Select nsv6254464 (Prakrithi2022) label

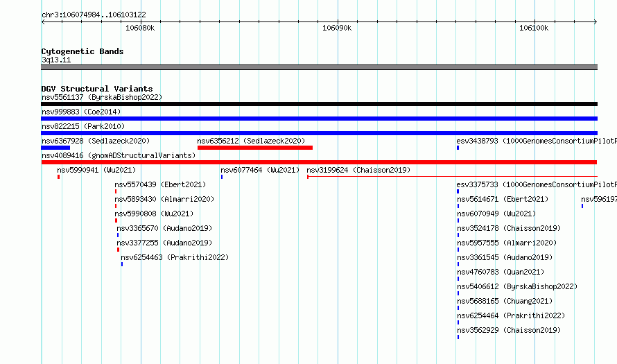(511, 315)
